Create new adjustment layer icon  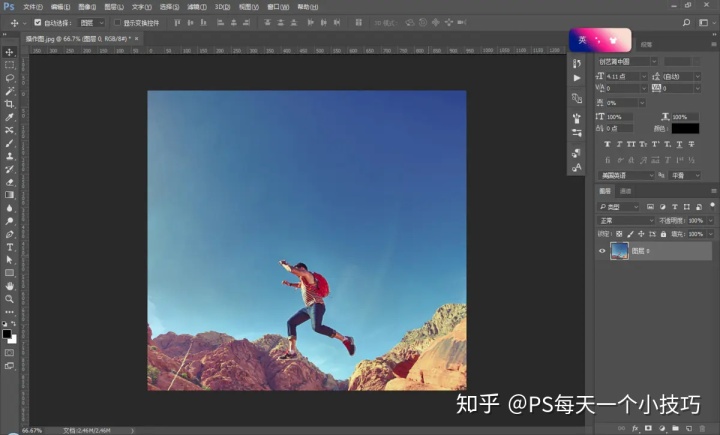[662, 428]
